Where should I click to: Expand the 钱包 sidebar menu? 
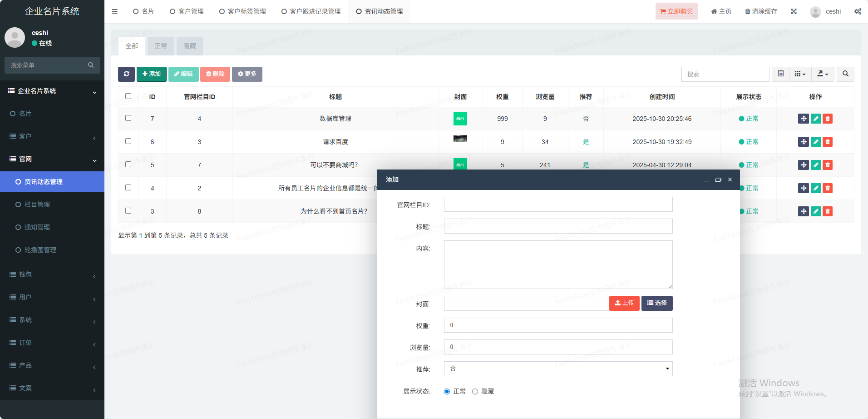click(52, 274)
